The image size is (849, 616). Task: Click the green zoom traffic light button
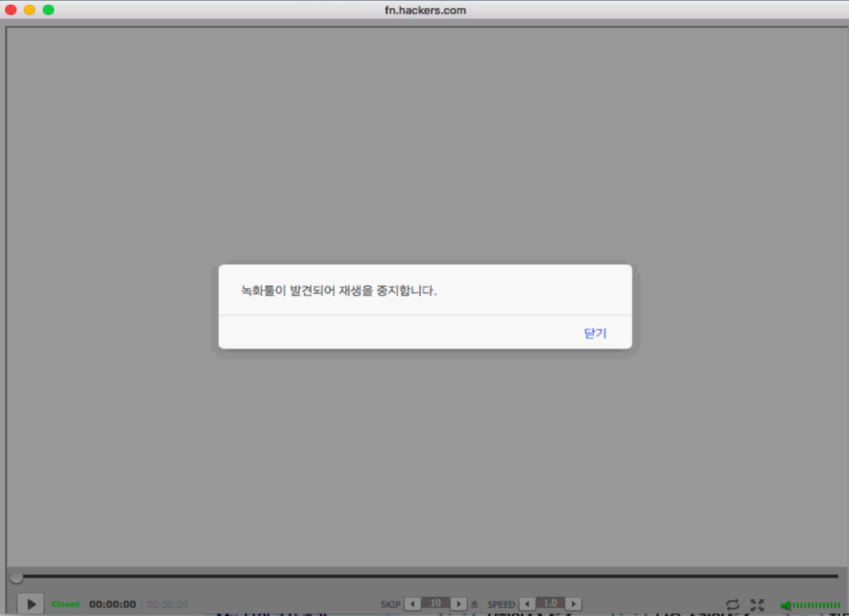point(46,11)
